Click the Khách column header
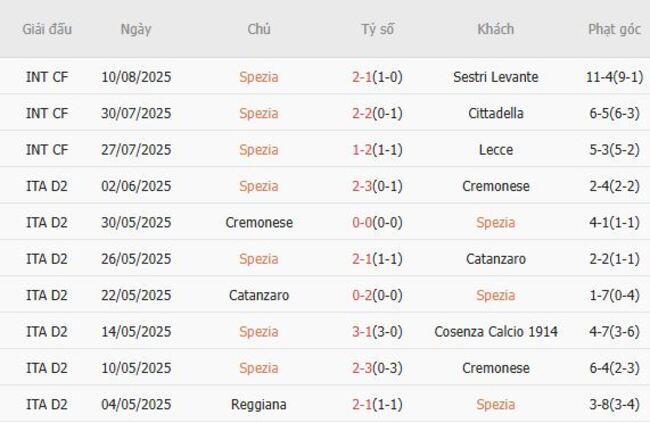650x423 pixels. coord(495,29)
